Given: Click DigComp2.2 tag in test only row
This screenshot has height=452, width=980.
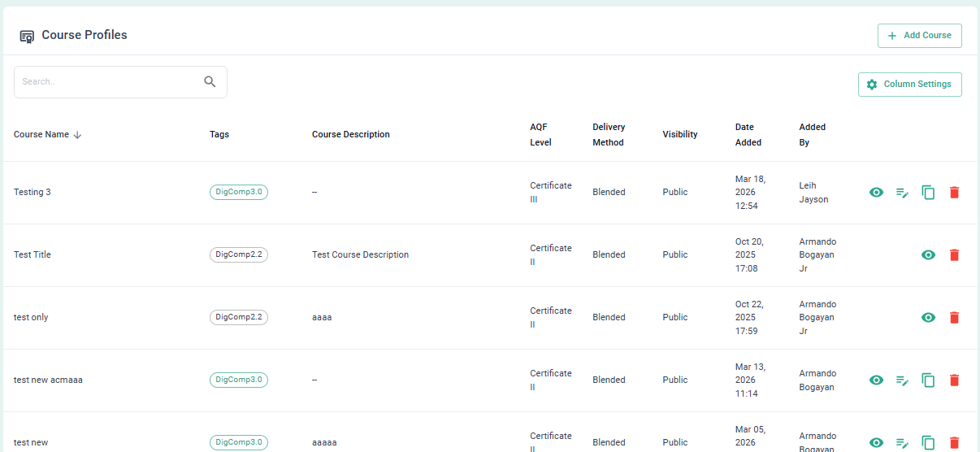Looking at the screenshot, I should (x=239, y=317).
